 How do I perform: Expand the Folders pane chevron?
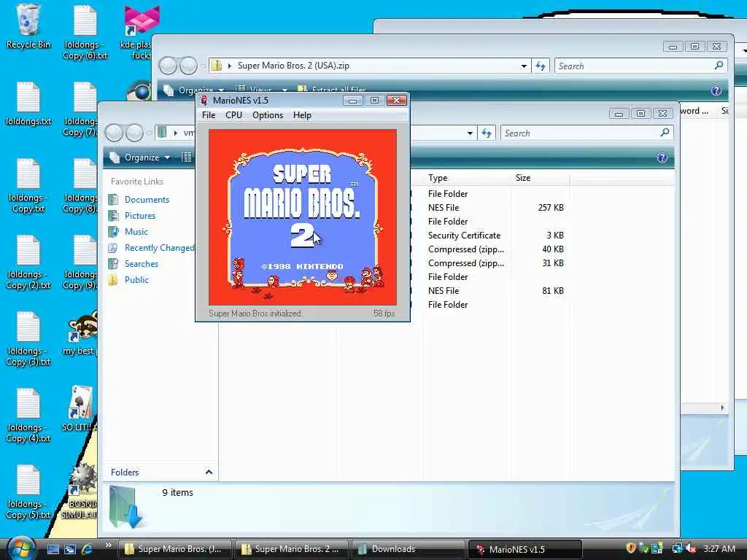coord(209,472)
